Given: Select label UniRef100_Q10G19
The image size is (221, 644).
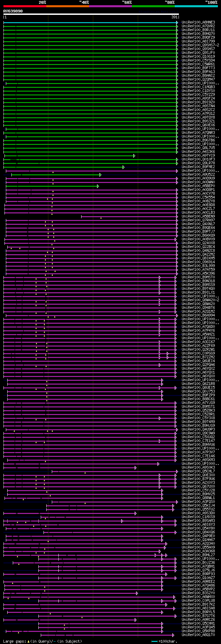Looking at the screenshot, I should [198, 57].
